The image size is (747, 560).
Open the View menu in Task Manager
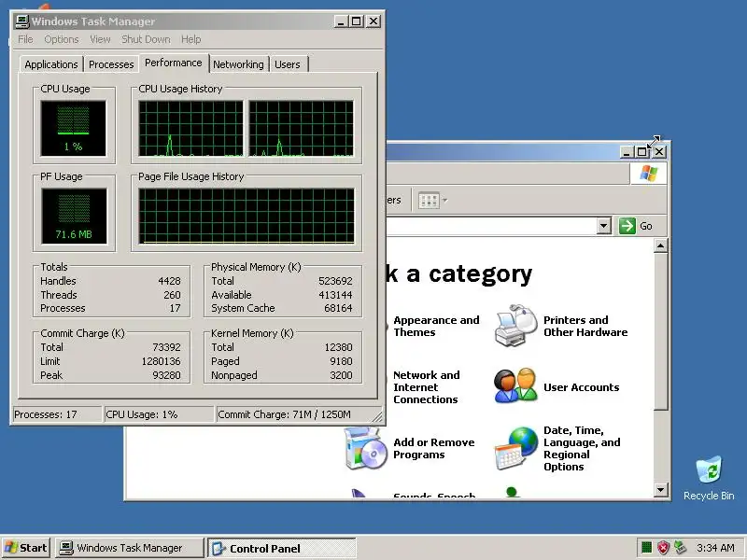click(100, 39)
